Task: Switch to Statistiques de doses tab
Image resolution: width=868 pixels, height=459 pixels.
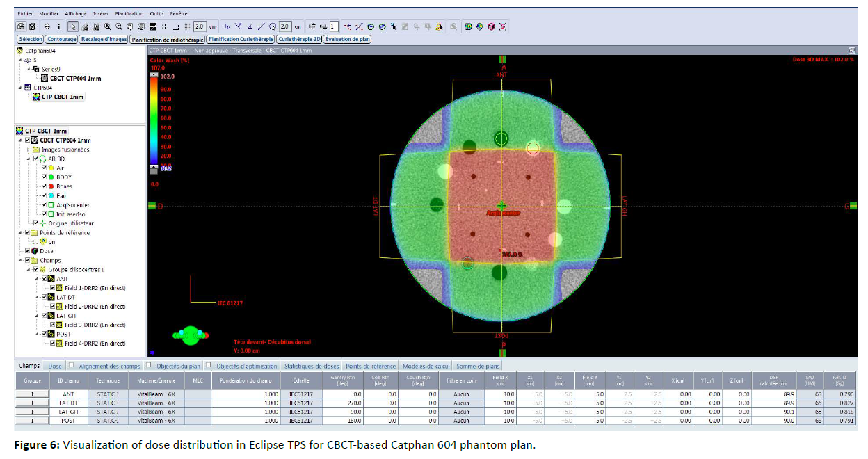Action: (312, 366)
